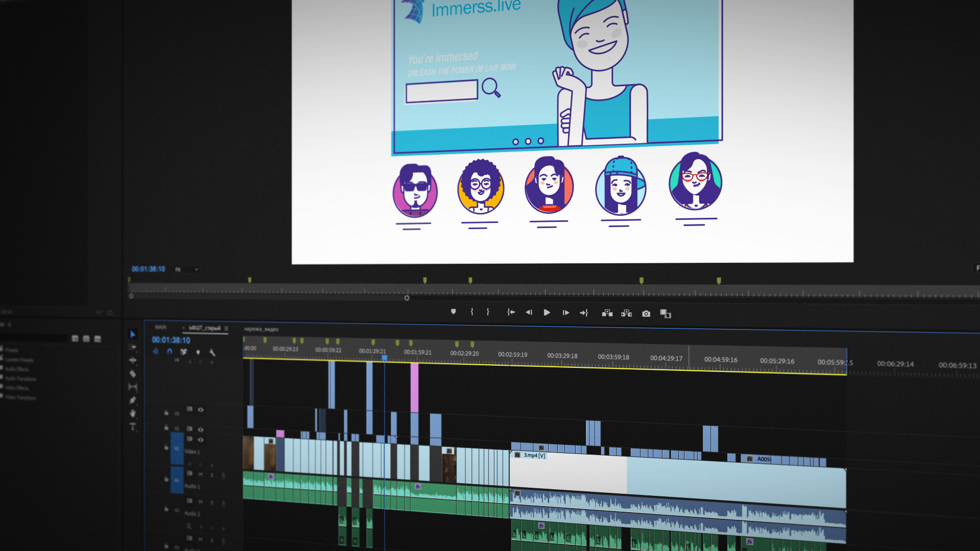
Task: Select the Type tool
Action: click(133, 427)
